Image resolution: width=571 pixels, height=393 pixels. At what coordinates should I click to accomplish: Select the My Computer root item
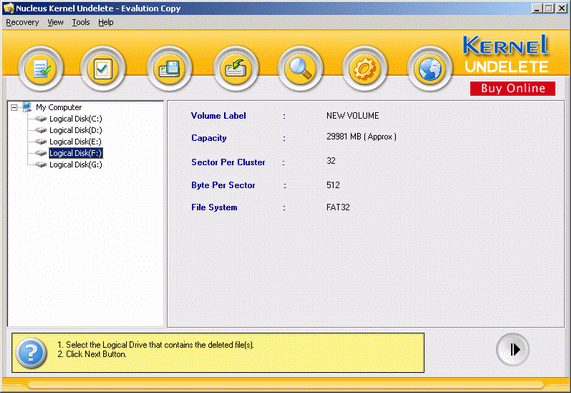click(x=58, y=107)
